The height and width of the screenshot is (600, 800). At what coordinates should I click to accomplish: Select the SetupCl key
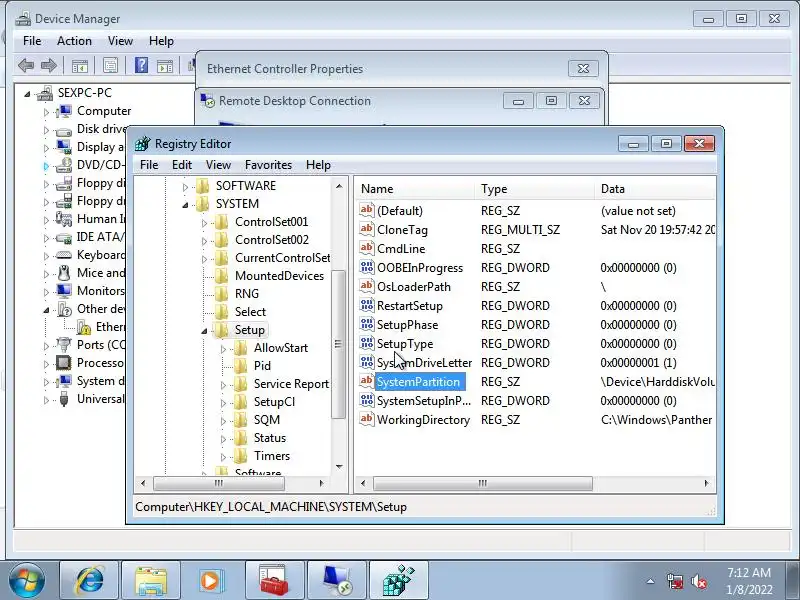[x=274, y=402]
